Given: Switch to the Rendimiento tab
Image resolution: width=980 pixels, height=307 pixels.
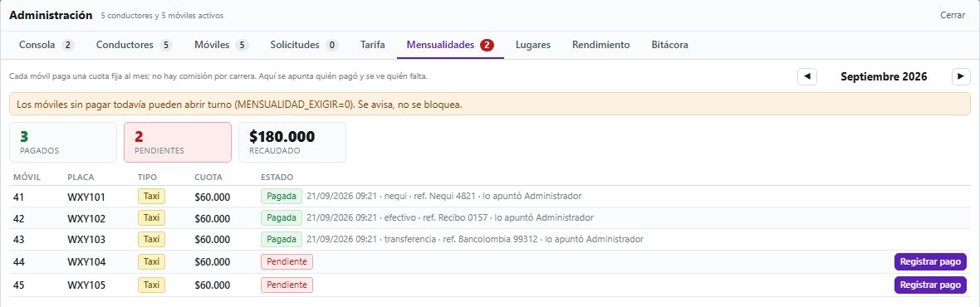Looking at the screenshot, I should 600,45.
